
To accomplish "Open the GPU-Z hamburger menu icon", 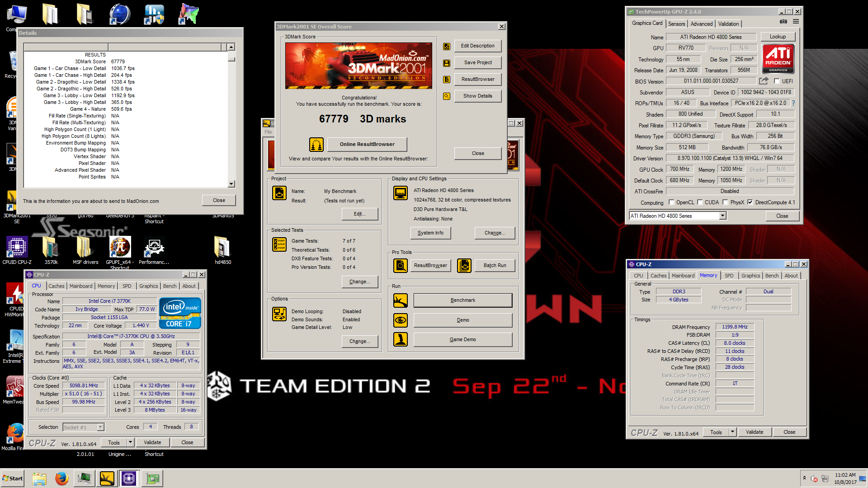I will coord(796,22).
